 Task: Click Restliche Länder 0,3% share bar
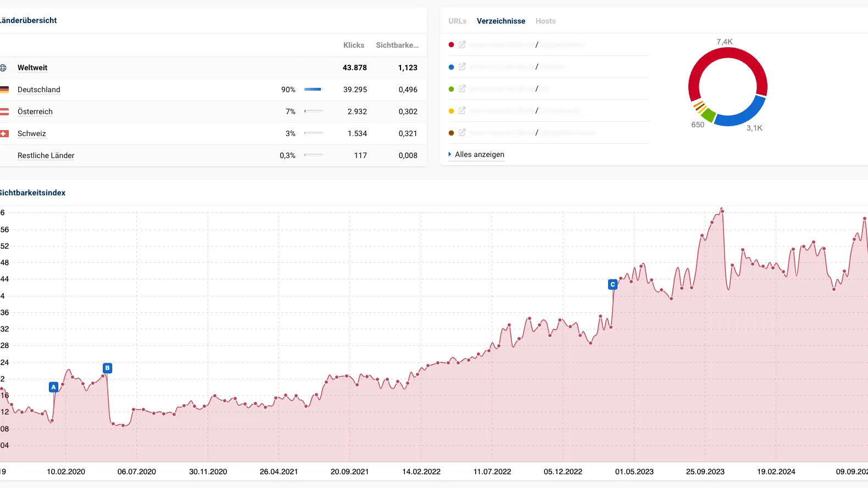click(314, 155)
